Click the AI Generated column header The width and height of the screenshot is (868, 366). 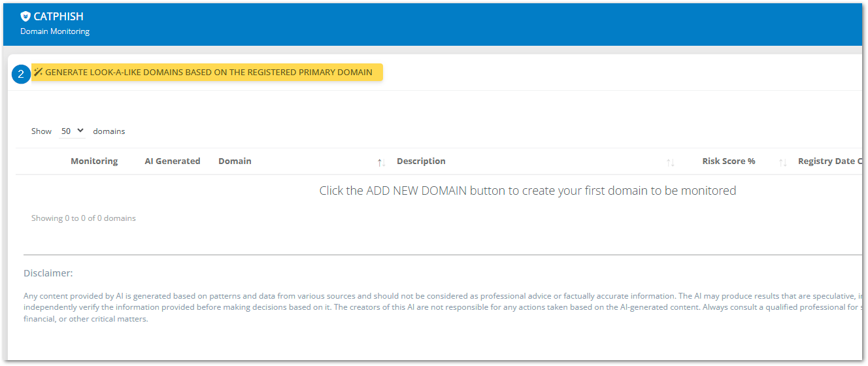click(x=173, y=161)
